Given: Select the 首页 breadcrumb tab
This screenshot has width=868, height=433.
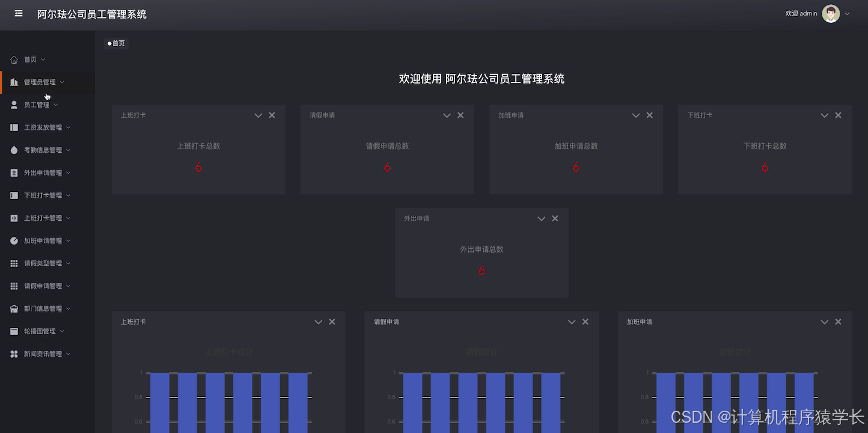Looking at the screenshot, I should point(115,43).
